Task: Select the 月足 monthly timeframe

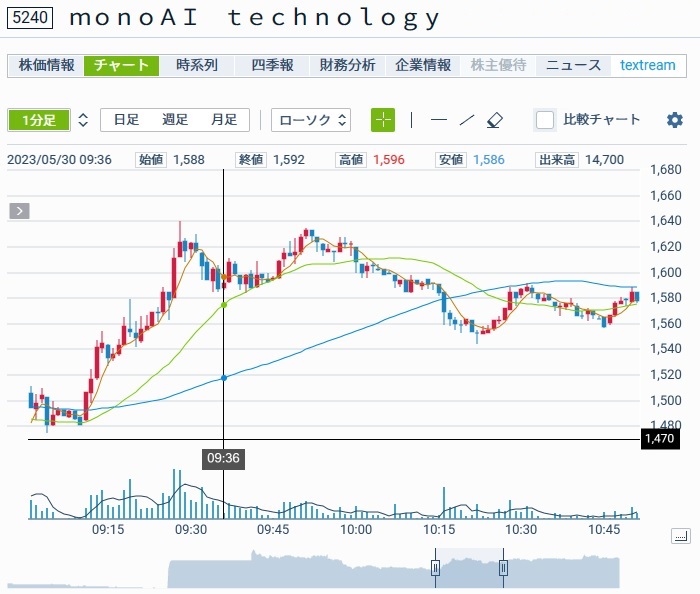Action: pyautogui.click(x=223, y=120)
